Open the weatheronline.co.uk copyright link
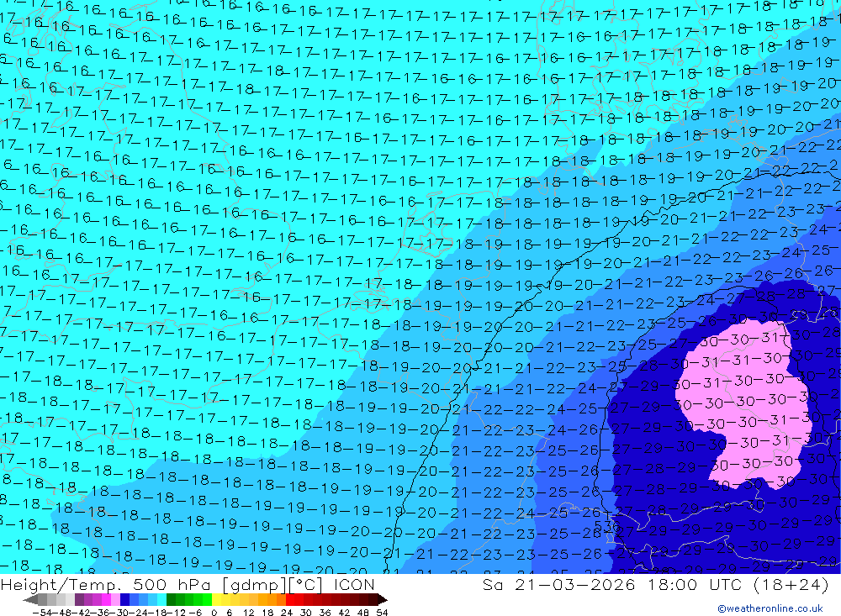Viewport: 841px width, 616px height. pos(770,608)
